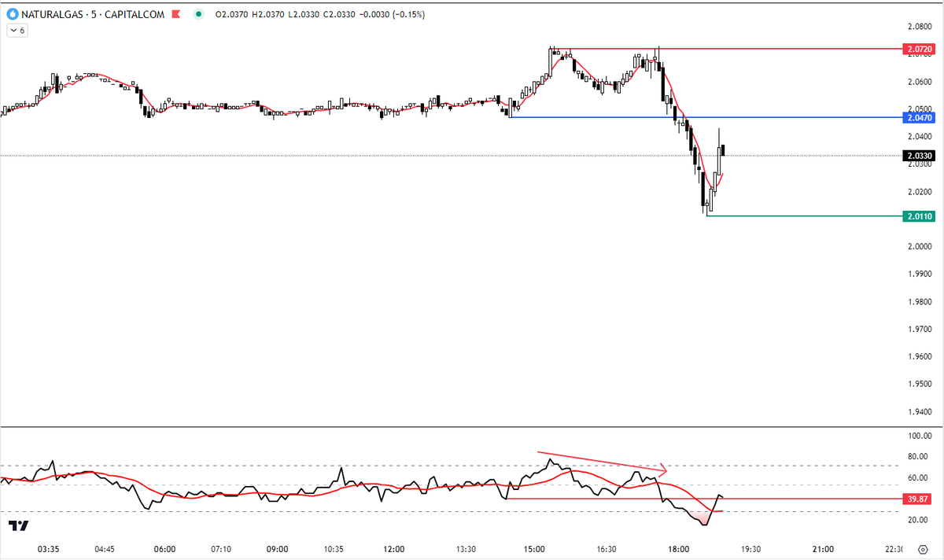The height and width of the screenshot is (560, 944).
Task: Click the 06:00 time axis label
Action: (x=164, y=550)
